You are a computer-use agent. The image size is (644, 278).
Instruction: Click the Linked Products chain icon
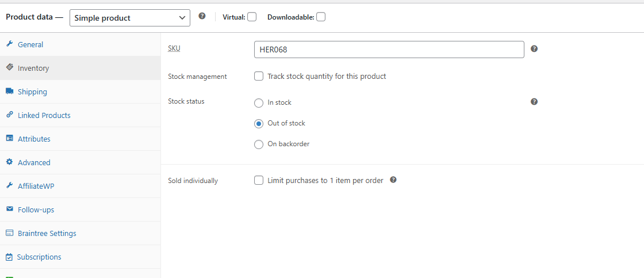tap(9, 115)
